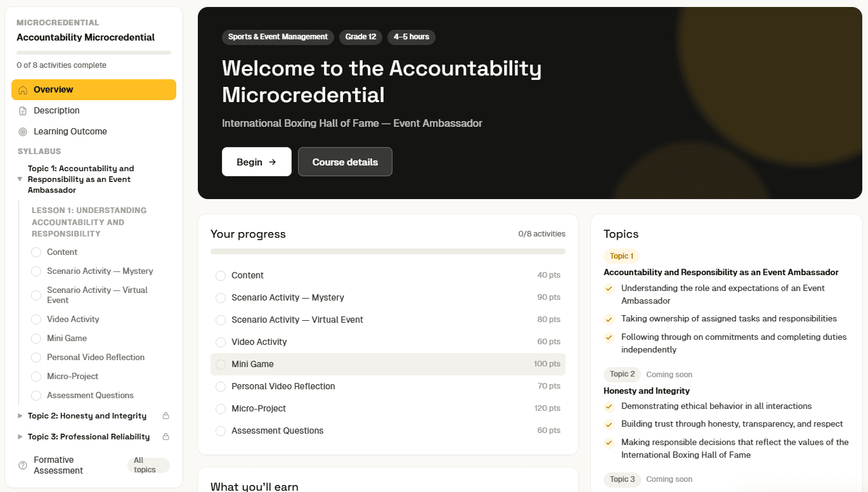
Task: Click the Lesson 1 heading in syllabus
Action: pyautogui.click(x=89, y=222)
